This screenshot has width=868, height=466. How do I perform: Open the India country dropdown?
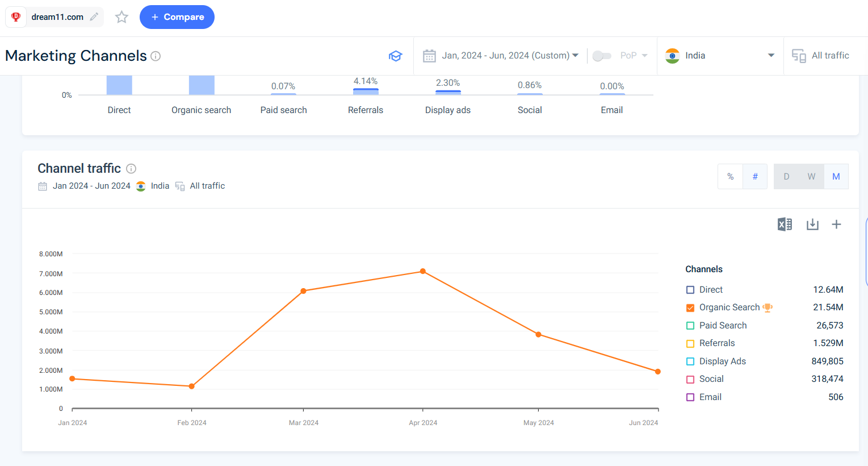coord(720,56)
